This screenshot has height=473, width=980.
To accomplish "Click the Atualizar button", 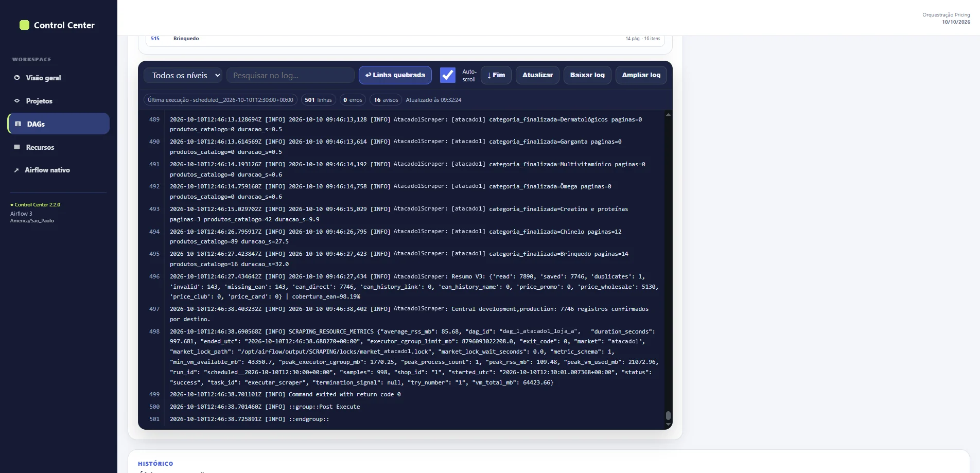I will pyautogui.click(x=537, y=75).
